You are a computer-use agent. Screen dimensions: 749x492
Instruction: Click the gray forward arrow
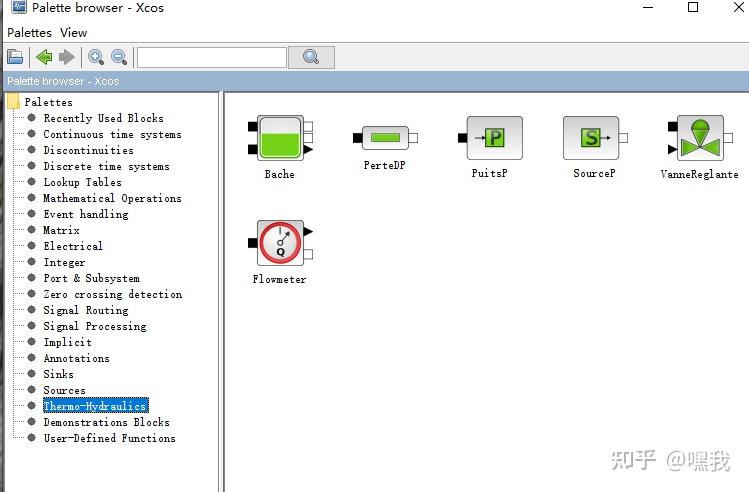click(67, 57)
